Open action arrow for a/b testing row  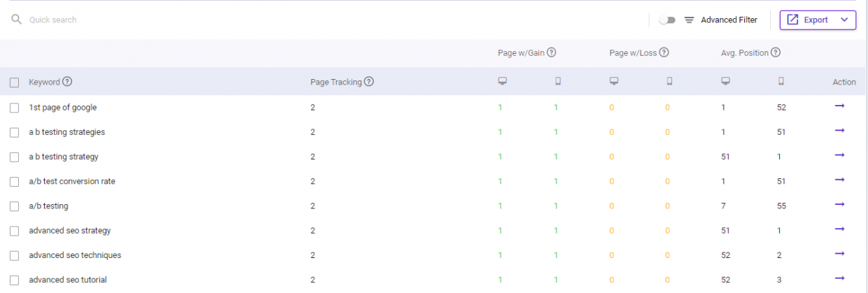[x=840, y=205]
